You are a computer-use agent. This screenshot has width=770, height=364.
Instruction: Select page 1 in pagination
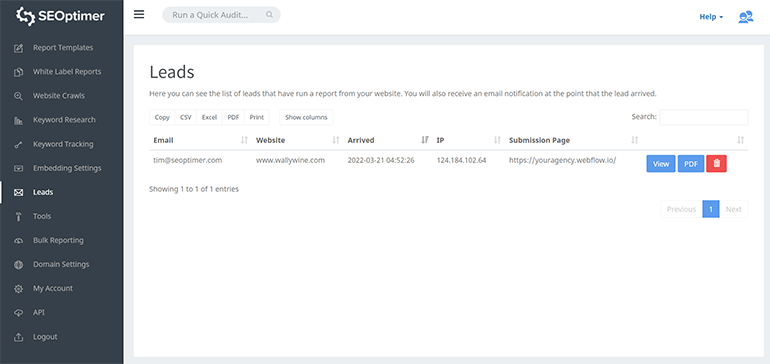(711, 209)
